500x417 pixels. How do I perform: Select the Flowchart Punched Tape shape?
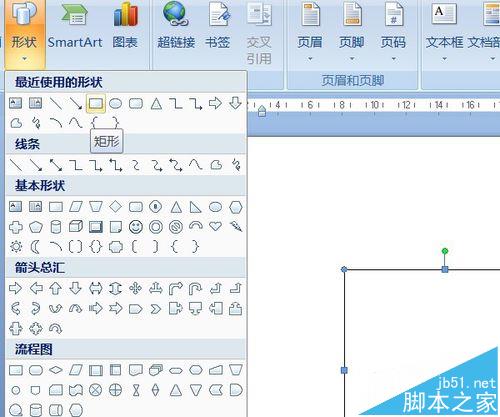(x=76, y=390)
